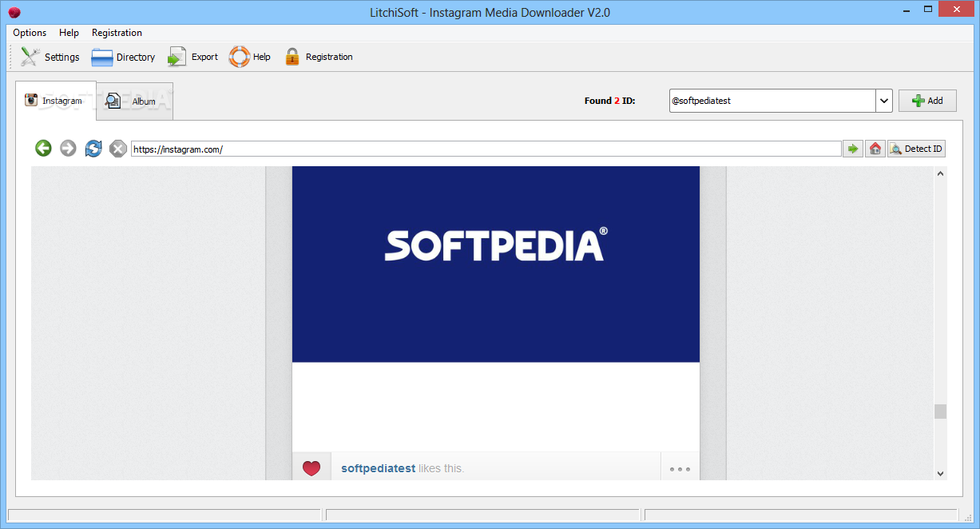
Task: Click the Detect ID button
Action: coord(916,149)
